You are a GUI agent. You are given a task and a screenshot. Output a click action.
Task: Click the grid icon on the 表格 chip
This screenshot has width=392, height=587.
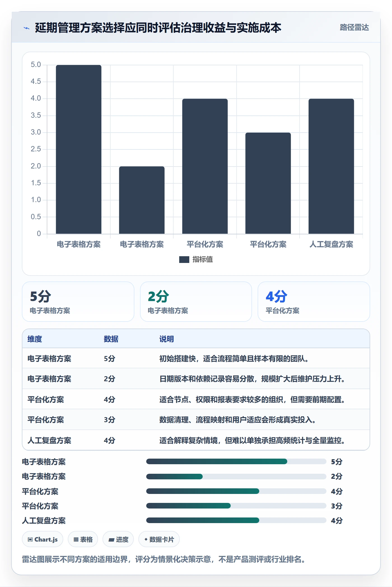[76, 539]
